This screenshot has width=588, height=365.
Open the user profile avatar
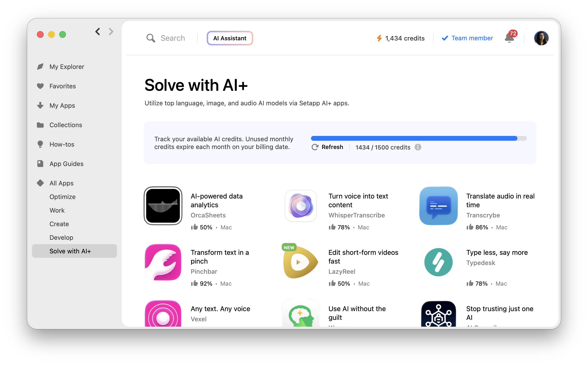pyautogui.click(x=541, y=38)
